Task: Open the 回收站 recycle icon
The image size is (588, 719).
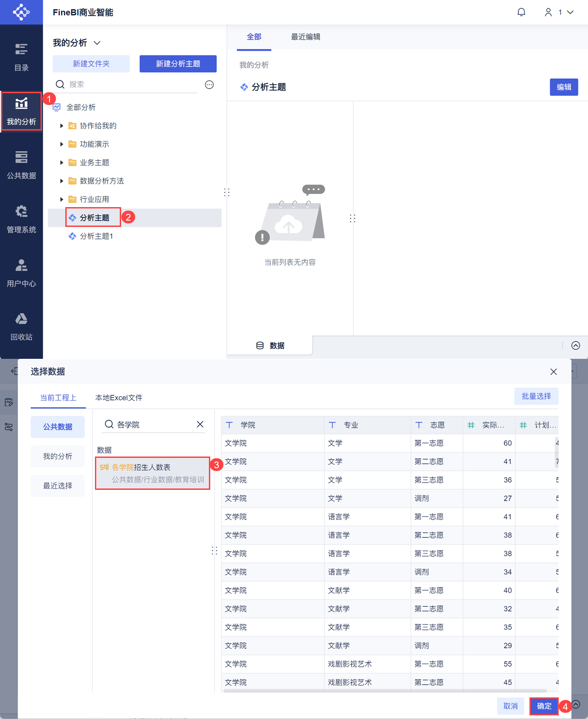Action: coord(21,327)
